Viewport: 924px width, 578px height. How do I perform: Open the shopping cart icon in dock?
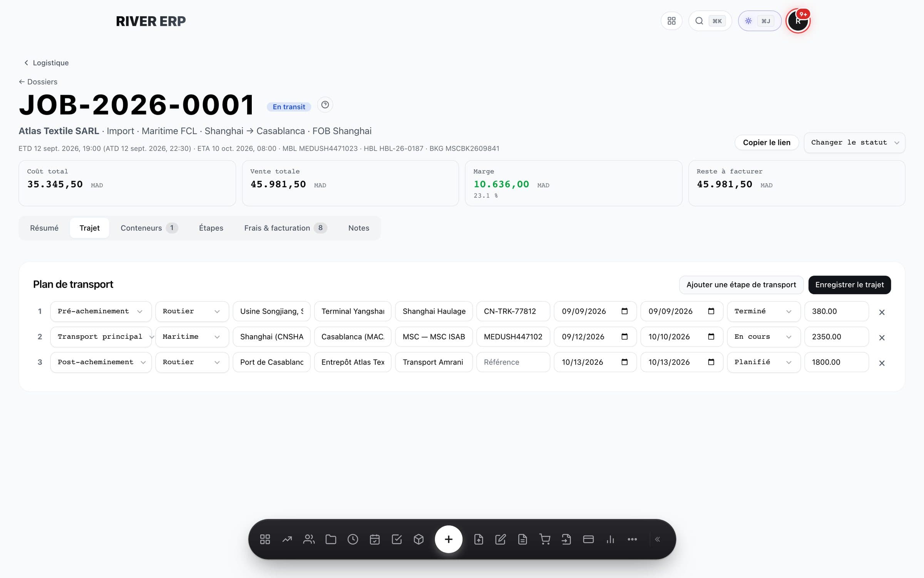(x=544, y=539)
